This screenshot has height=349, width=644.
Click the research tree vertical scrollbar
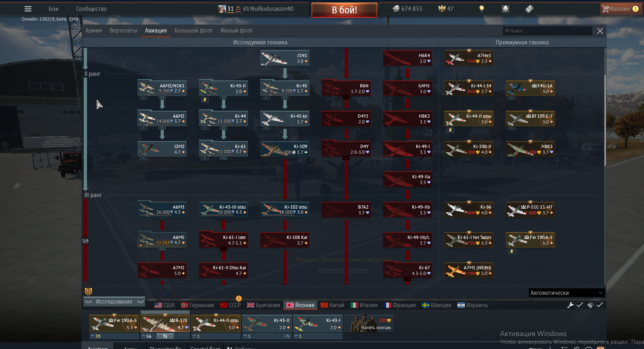pyautogui.click(x=605, y=120)
